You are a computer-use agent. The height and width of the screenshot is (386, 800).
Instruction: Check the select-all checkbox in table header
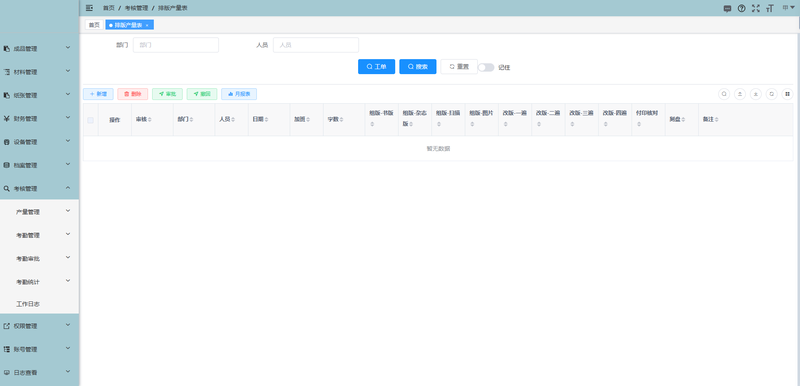(x=90, y=120)
